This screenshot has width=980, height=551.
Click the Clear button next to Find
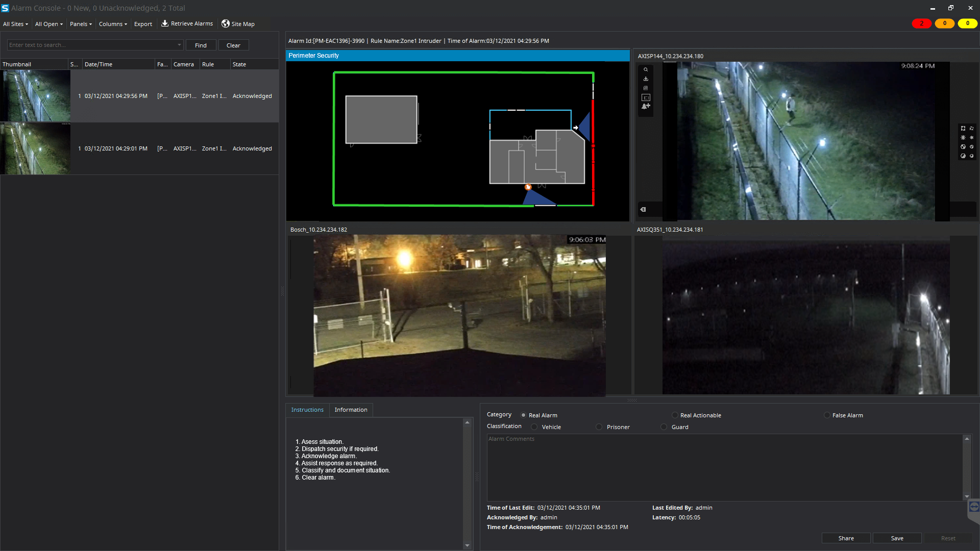click(x=233, y=45)
